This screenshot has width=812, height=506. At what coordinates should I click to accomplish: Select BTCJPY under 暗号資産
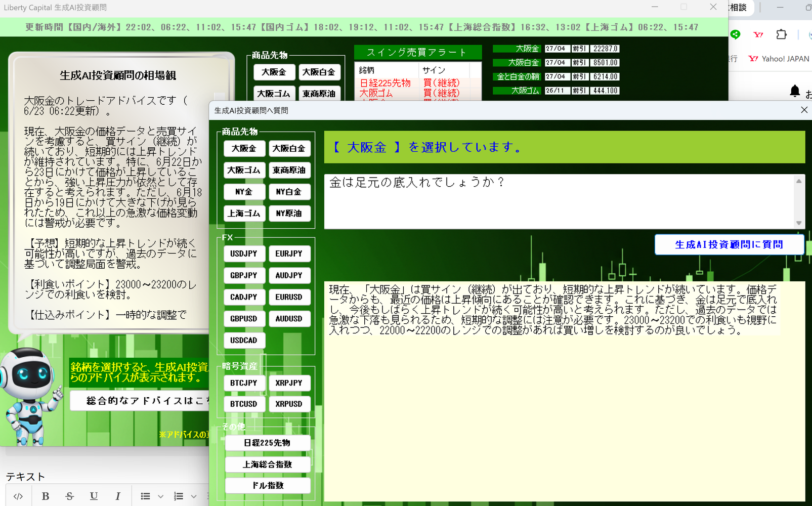(244, 383)
